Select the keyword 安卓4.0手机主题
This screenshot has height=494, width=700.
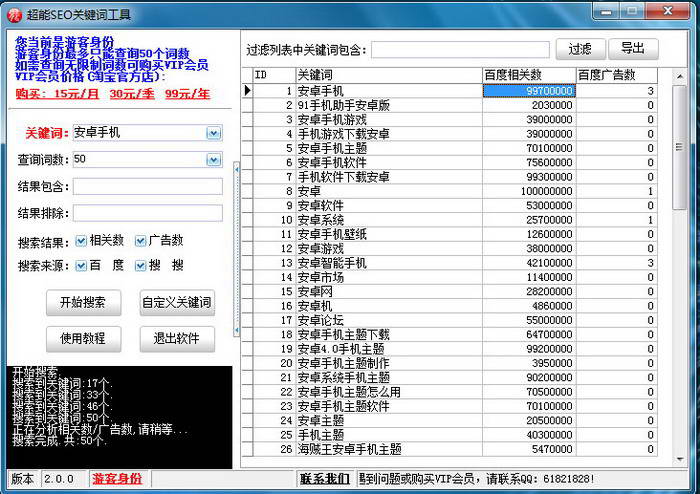tap(341, 349)
